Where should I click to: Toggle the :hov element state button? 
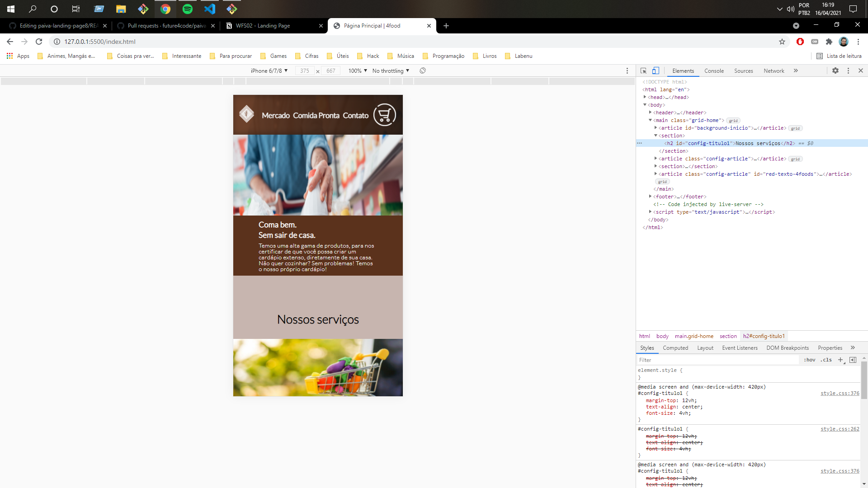pos(809,360)
